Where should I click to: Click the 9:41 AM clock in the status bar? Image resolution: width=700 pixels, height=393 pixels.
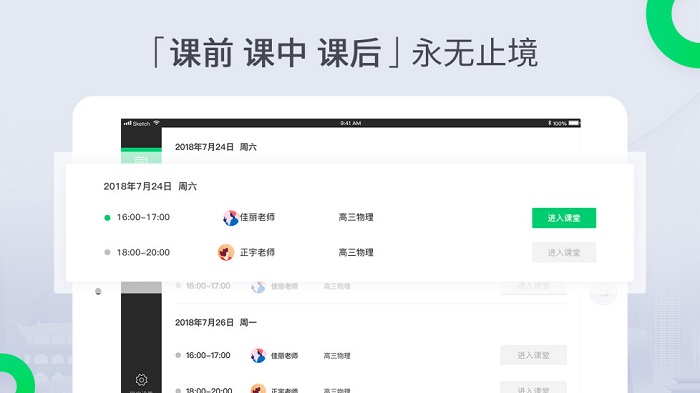(x=350, y=123)
